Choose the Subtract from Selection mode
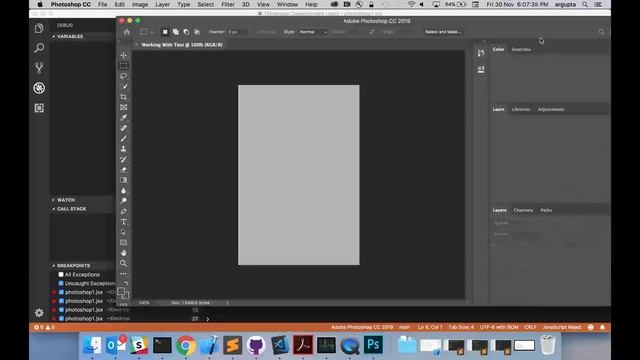 click(x=186, y=32)
